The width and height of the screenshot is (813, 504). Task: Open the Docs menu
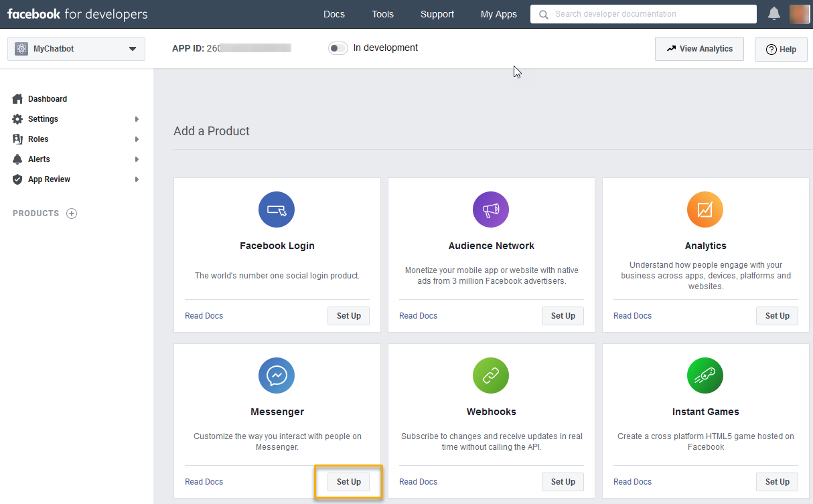pos(334,14)
